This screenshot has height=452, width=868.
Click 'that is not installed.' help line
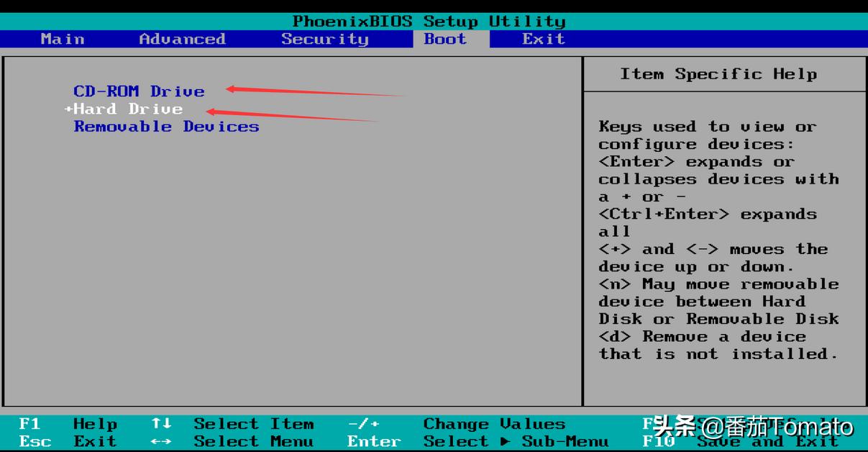[x=718, y=354]
